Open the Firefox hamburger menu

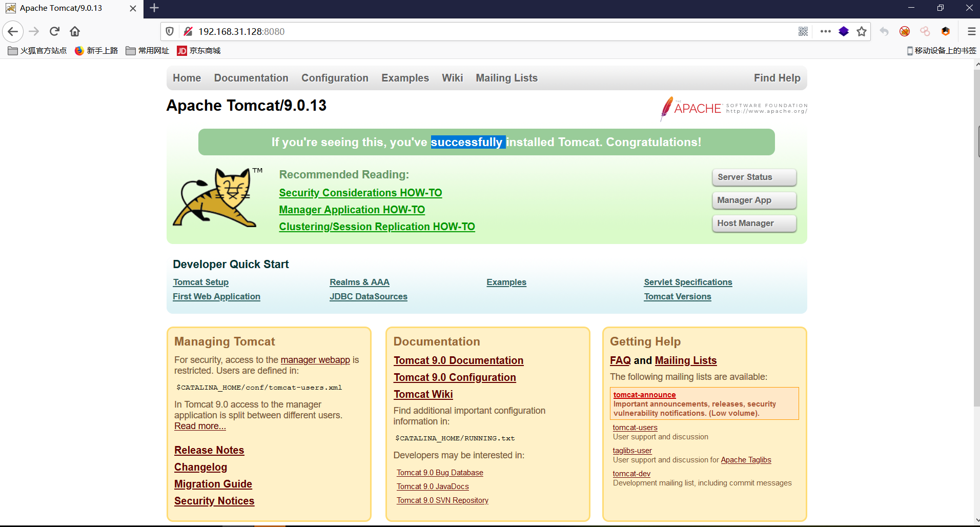coord(971,32)
